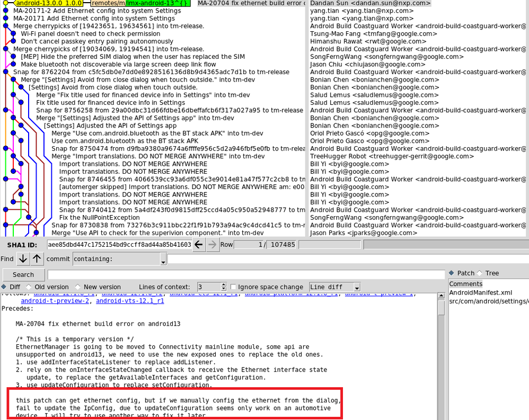529x420 pixels.
Task: Go forward with the right arrow button
Action: click(212, 245)
